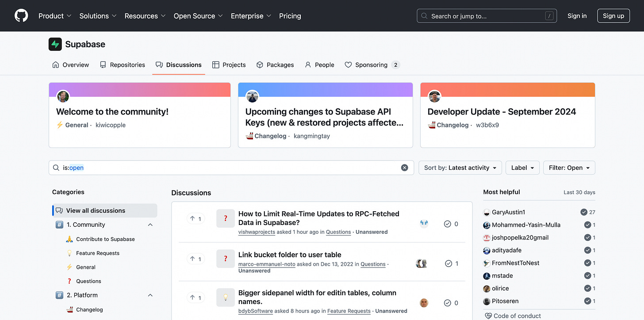The image size is (644, 320).
Task: Click question-mark icon beside Link bucket folder
Action: tap(225, 259)
